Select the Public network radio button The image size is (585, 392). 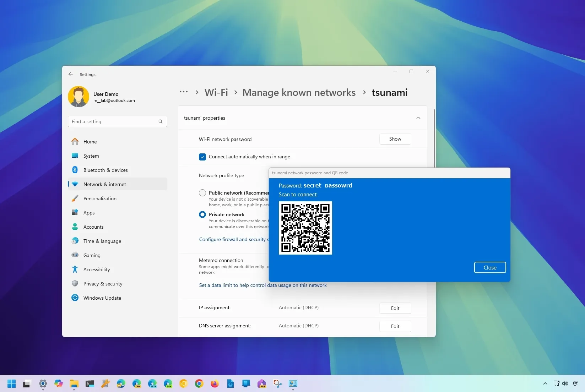[202, 193]
